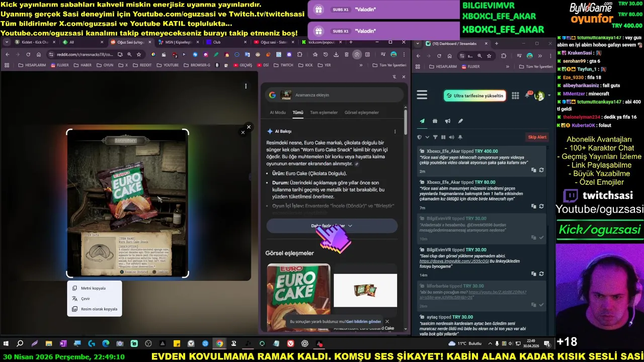Expand the account dropdown arrow beside avatar

[x=549, y=96]
